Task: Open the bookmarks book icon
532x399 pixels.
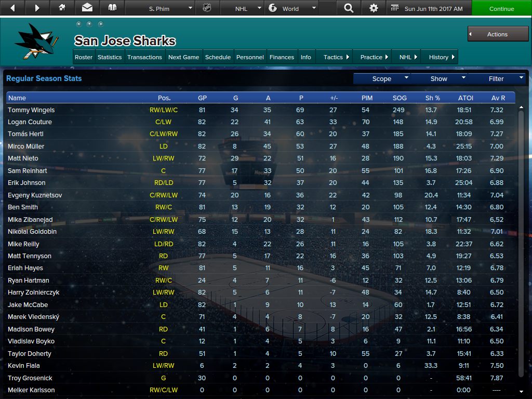Action: pyautogui.click(x=112, y=8)
